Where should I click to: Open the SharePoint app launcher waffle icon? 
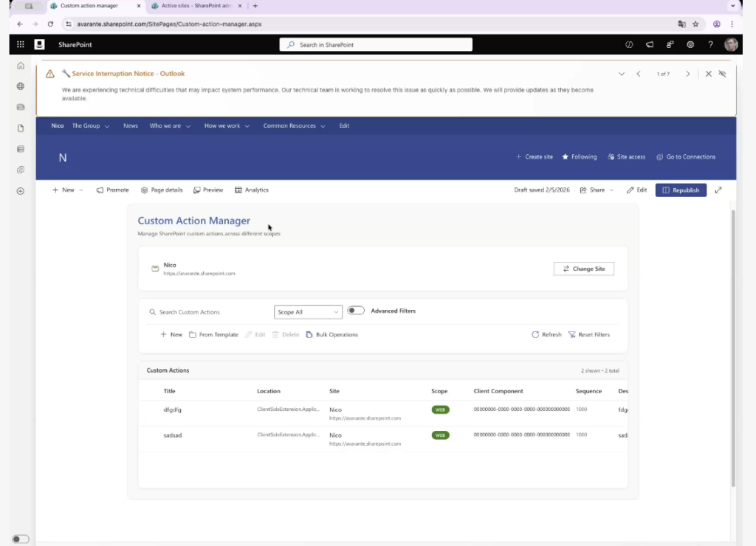click(20, 44)
